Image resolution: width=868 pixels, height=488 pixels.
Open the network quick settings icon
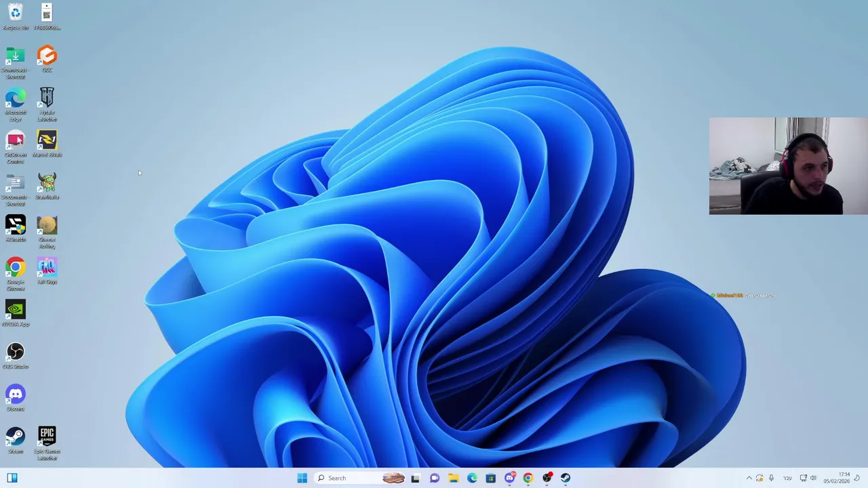pos(803,478)
